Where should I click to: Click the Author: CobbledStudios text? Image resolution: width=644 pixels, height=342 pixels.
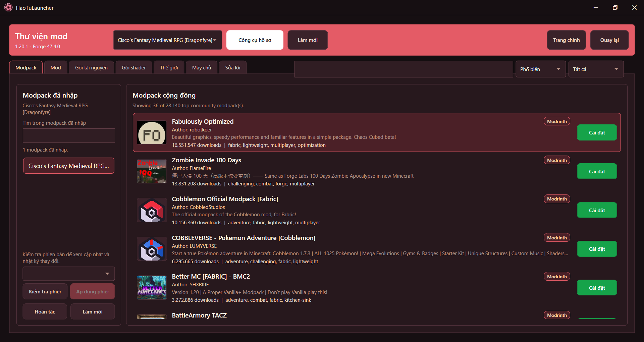(198, 207)
